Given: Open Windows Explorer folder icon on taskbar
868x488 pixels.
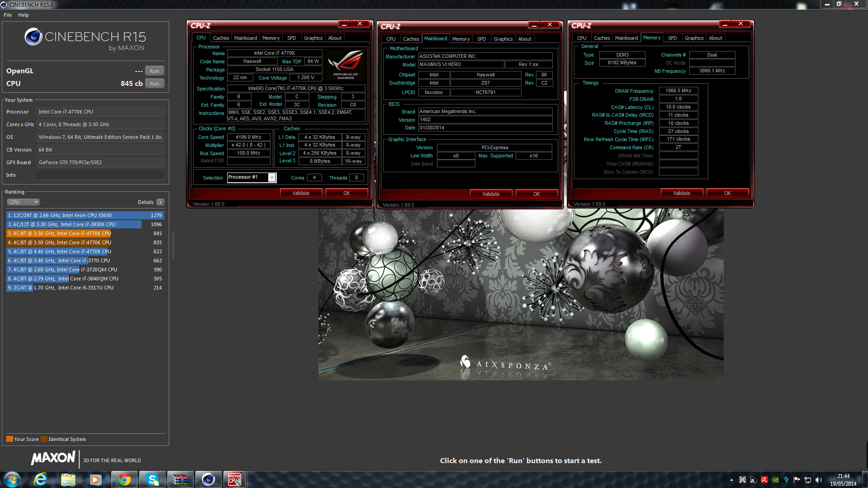Looking at the screenshot, I should [68, 479].
